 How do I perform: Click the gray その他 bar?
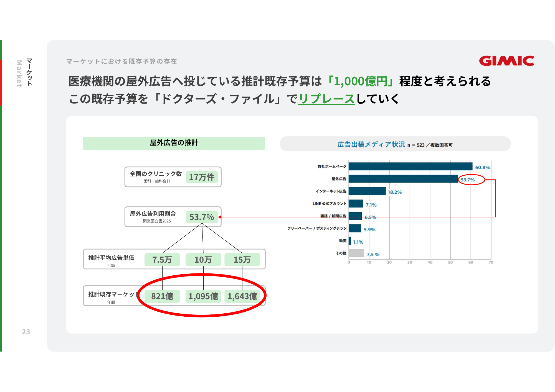pyautogui.click(x=356, y=253)
